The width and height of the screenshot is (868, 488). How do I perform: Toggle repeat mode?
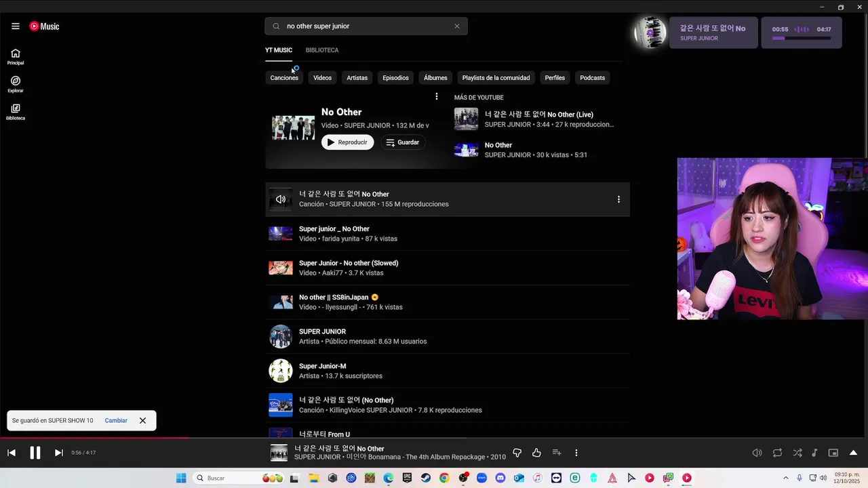[777, 453]
